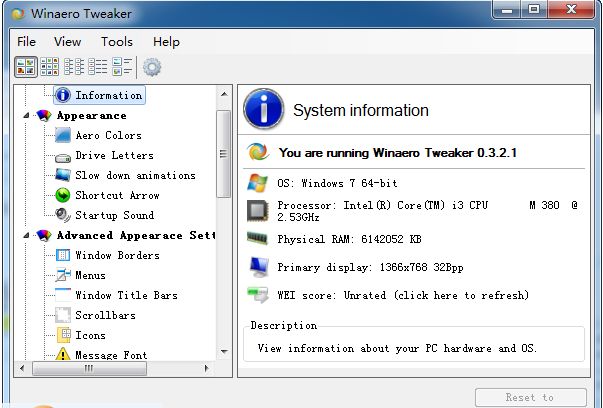Click the Reset to defaults button

pos(530,397)
